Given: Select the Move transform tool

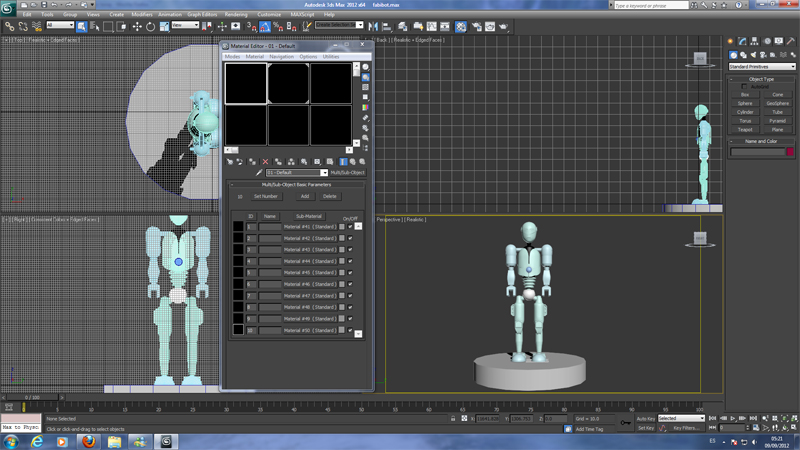Looking at the screenshot, I should (136, 25).
